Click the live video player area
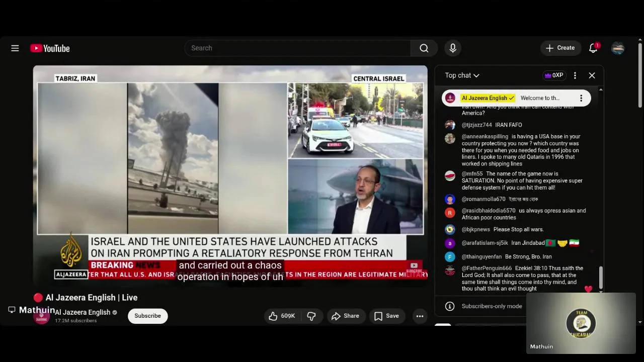This screenshot has width=644, height=362. pos(230,176)
